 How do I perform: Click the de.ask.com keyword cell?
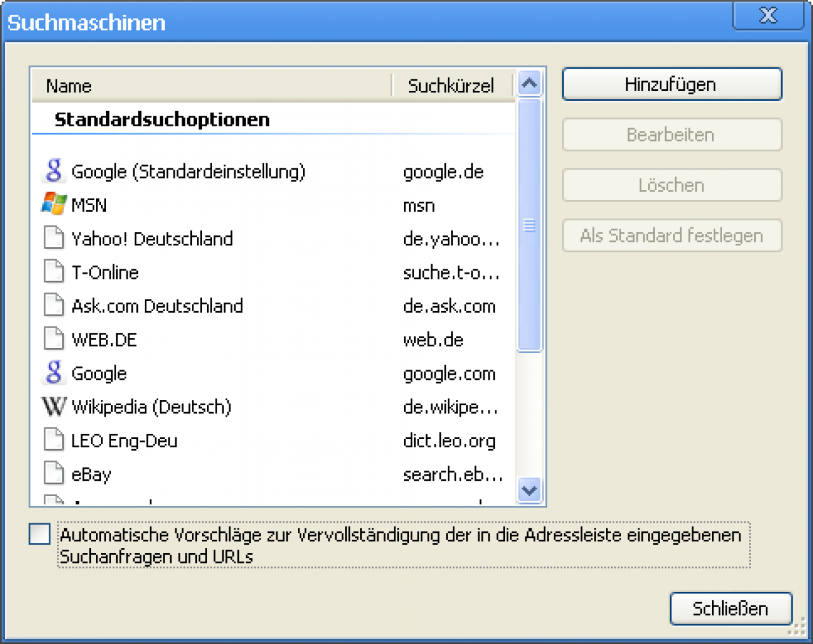pyautogui.click(x=449, y=306)
